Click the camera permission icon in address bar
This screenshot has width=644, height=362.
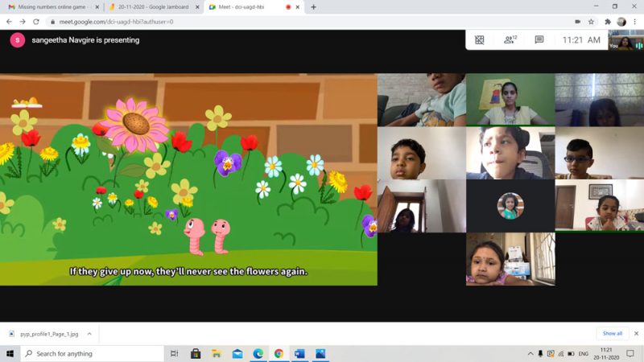tap(577, 22)
